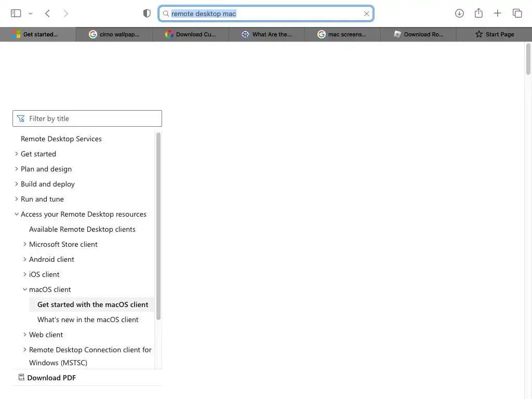Click the Download PDF button
This screenshot has height=399, width=532.
(x=47, y=378)
